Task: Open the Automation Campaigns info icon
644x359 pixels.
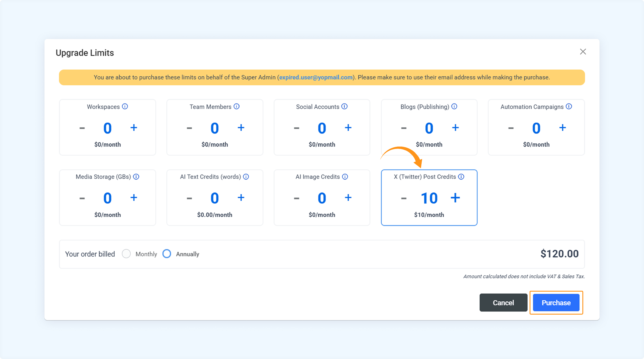Action: click(569, 106)
